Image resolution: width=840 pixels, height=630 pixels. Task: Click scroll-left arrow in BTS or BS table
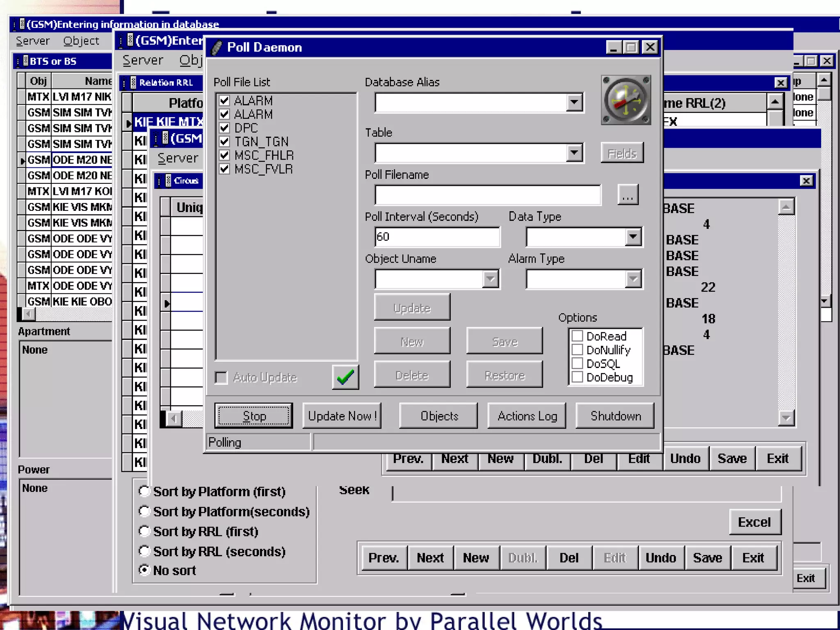(29, 314)
